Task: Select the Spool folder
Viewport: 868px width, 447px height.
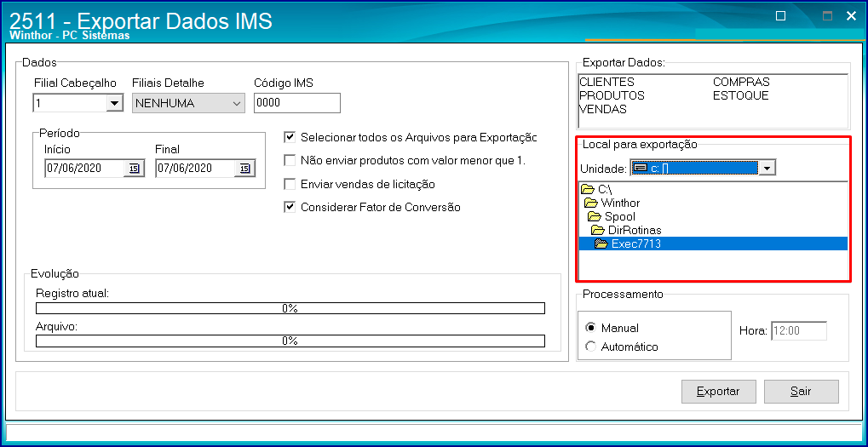Action: [611, 216]
